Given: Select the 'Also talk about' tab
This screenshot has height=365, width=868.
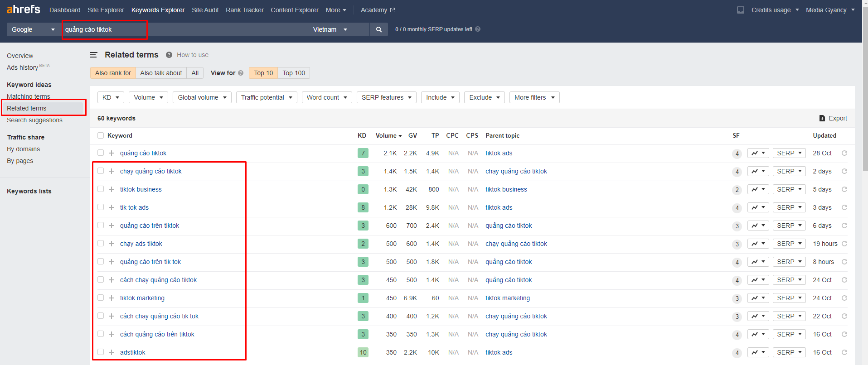Looking at the screenshot, I should tap(161, 73).
